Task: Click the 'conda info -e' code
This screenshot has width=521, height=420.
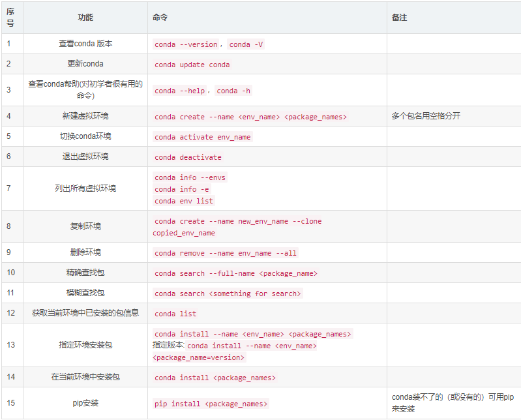Action: click(182, 189)
